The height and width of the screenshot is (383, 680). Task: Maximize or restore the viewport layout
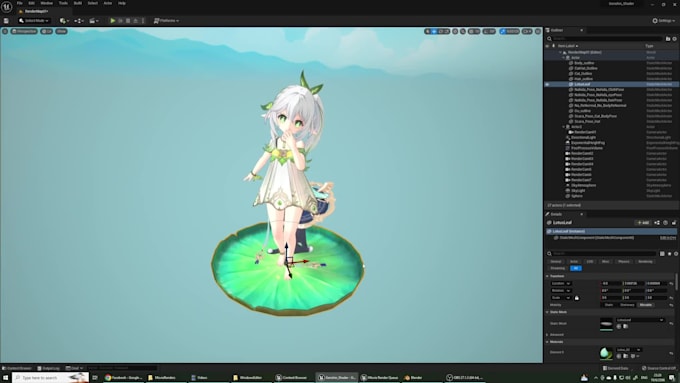click(538, 31)
